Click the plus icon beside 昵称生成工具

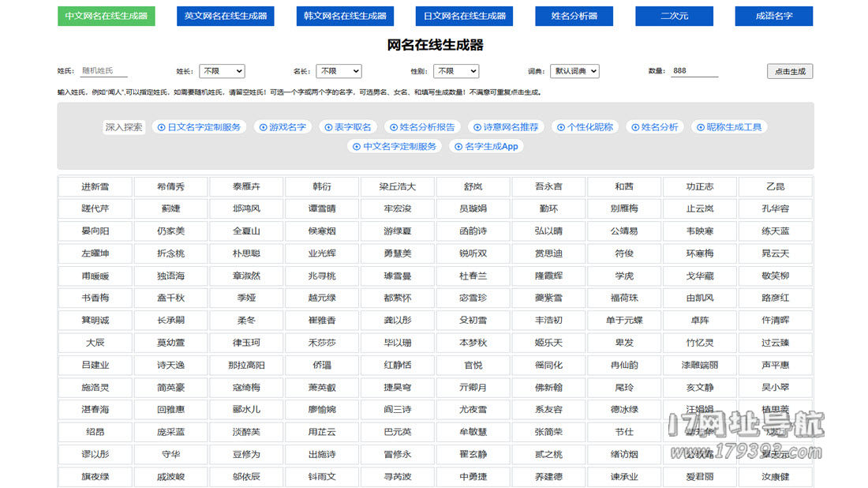coord(700,127)
